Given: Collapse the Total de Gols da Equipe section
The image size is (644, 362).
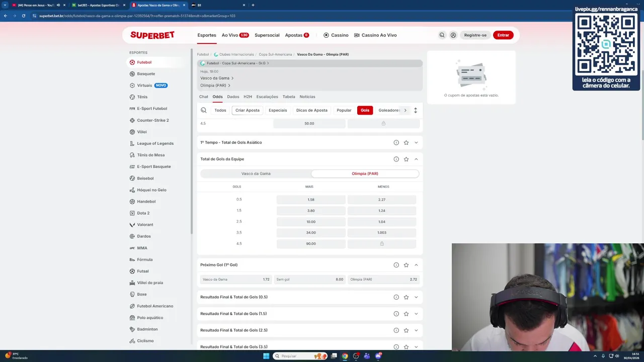Looking at the screenshot, I should click(416, 159).
